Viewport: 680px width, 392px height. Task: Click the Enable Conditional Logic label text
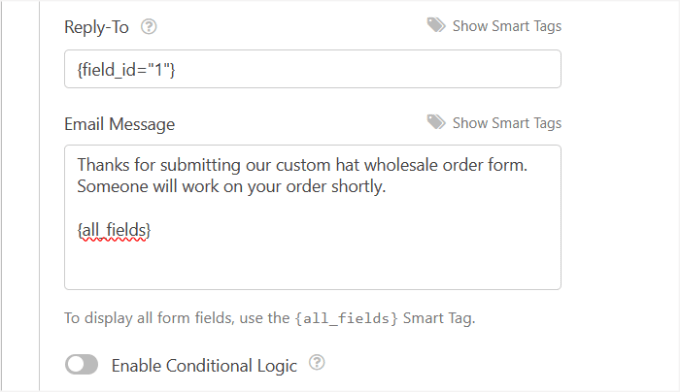coord(204,366)
